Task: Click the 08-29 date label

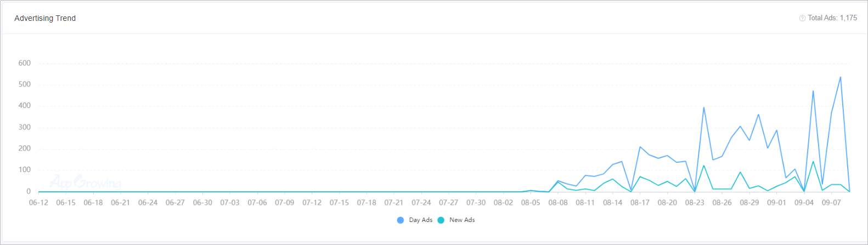Action: [x=749, y=203]
